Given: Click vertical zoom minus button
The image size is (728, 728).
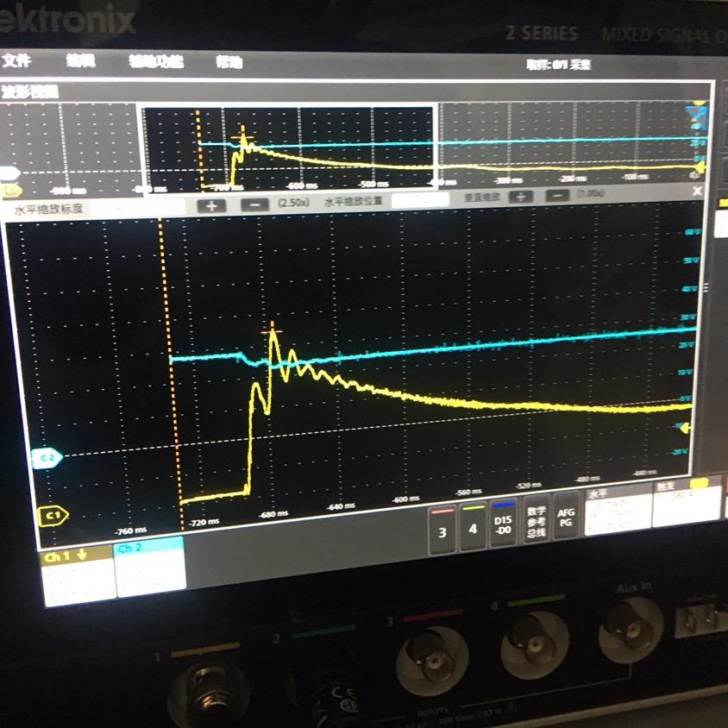Looking at the screenshot, I should 557,196.
